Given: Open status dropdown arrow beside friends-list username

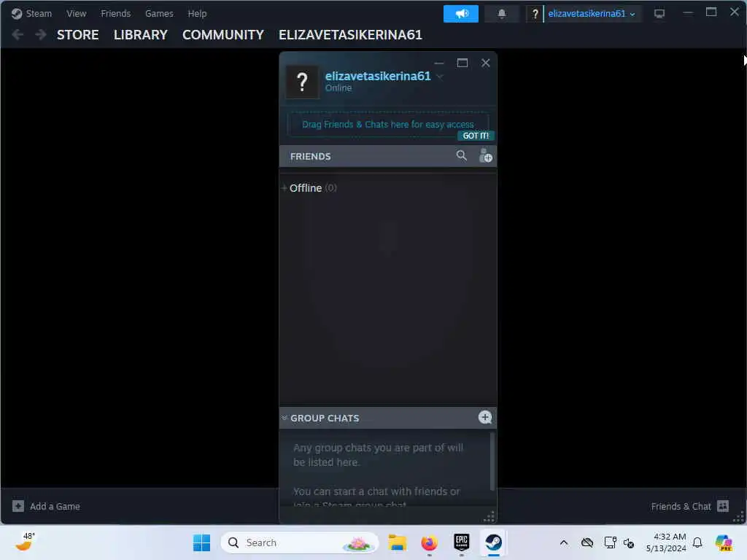Looking at the screenshot, I should [440, 76].
